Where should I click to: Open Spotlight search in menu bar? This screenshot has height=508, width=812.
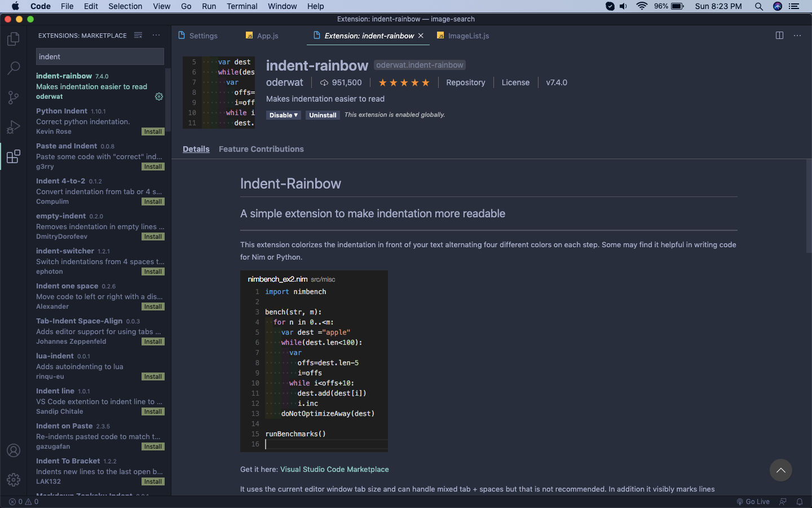point(759,6)
